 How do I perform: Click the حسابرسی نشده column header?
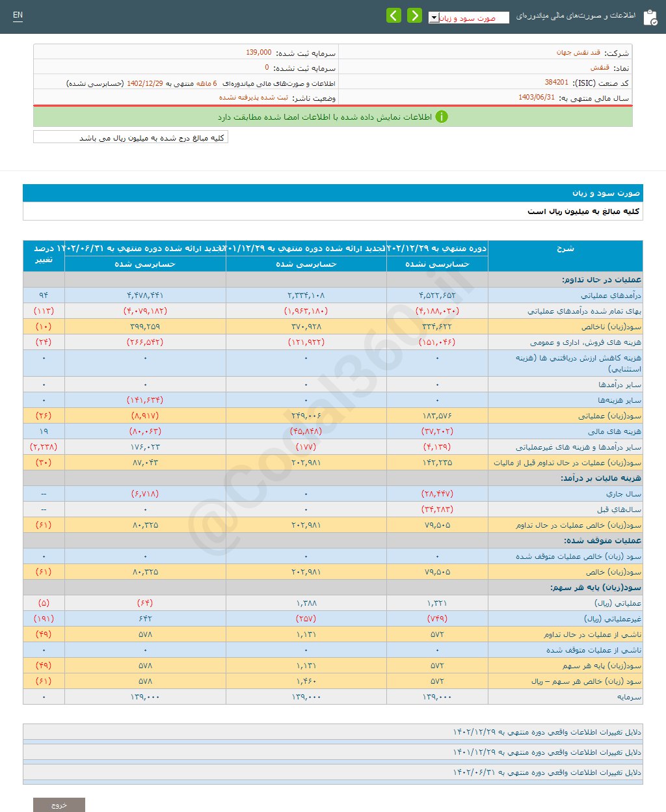[x=437, y=264]
